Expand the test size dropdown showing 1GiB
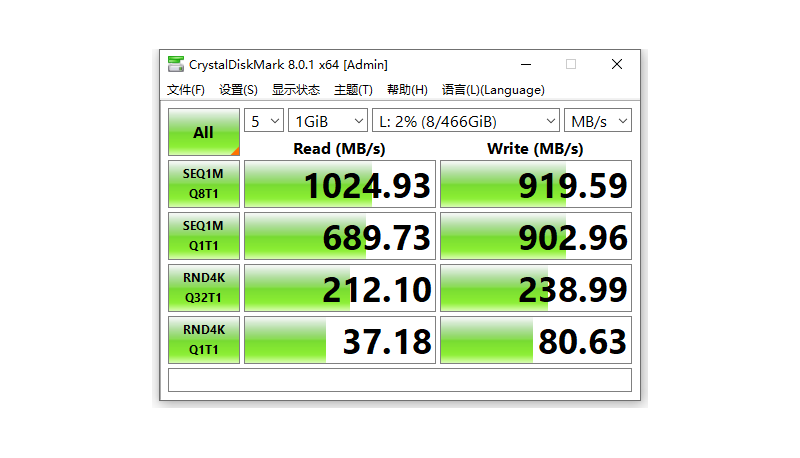Screen dimensions: 800x458 [x=328, y=121]
